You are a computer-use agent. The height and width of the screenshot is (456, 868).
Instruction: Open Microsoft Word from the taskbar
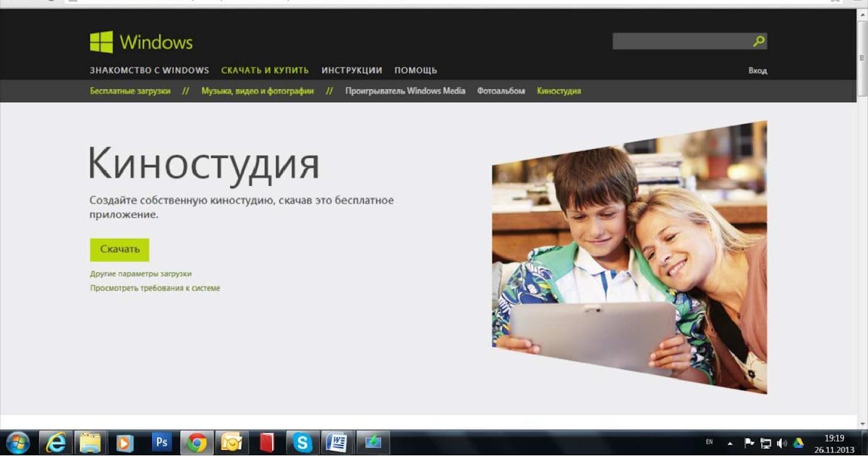point(336,442)
